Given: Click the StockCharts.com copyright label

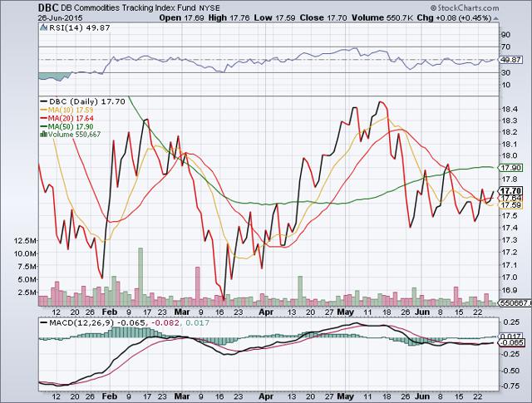Looking at the screenshot, I should tap(465, 8).
